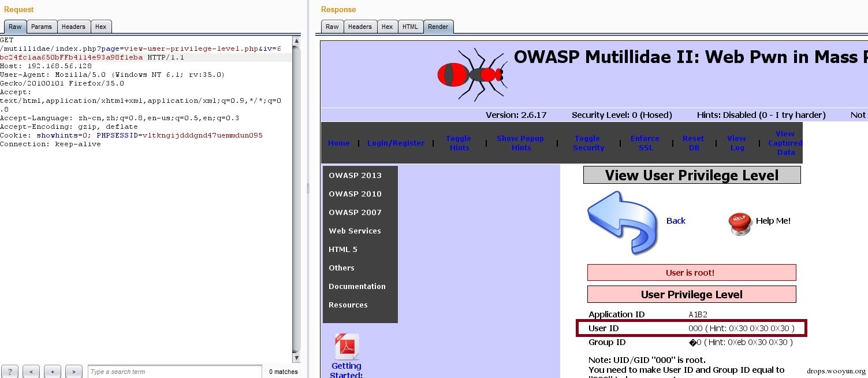Open the HTML 5 menu
868x378 pixels.
tap(343, 249)
